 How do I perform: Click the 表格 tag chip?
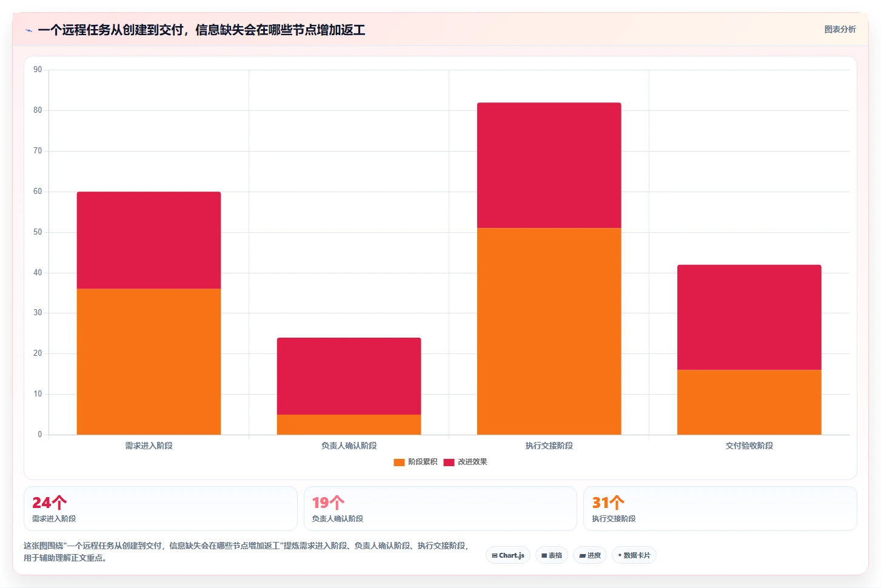552,555
